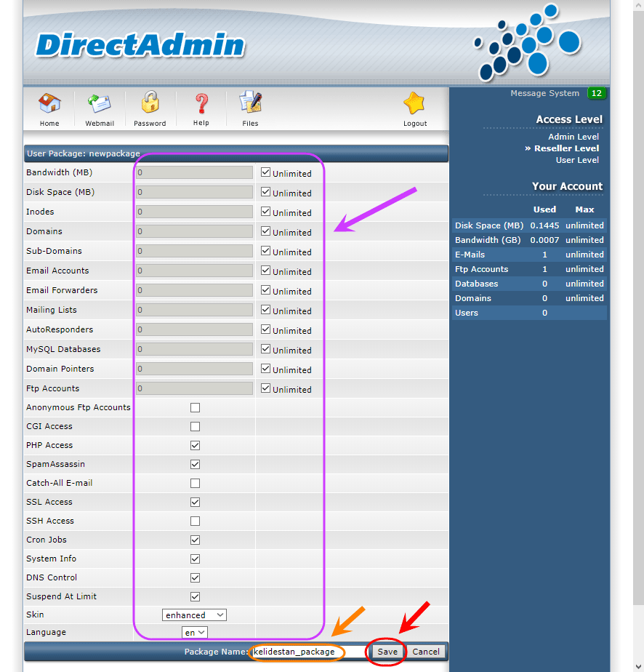Uncheck Unlimited for Domains
Image resolution: width=644 pixels, height=672 pixels.
[x=265, y=231]
